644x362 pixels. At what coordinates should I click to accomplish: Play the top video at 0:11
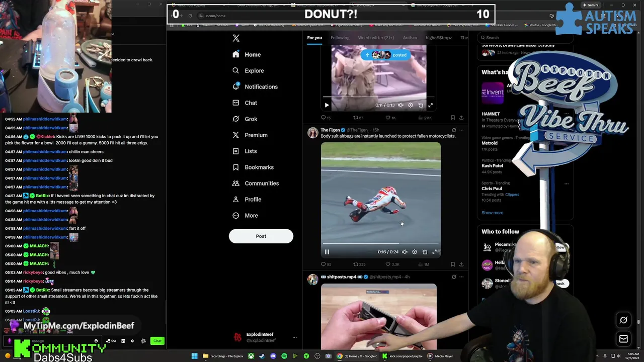point(327,105)
